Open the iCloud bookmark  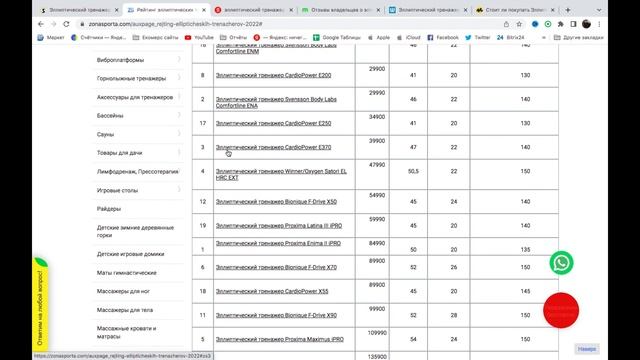(x=408, y=38)
